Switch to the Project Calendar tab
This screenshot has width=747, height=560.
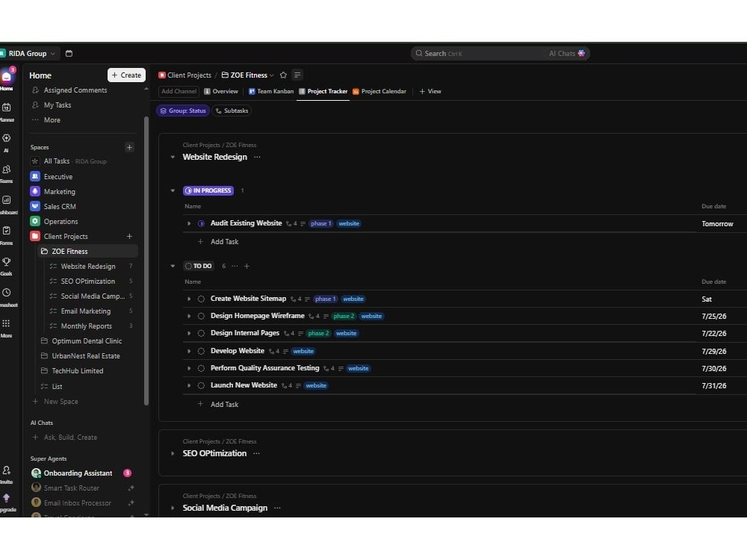click(379, 91)
